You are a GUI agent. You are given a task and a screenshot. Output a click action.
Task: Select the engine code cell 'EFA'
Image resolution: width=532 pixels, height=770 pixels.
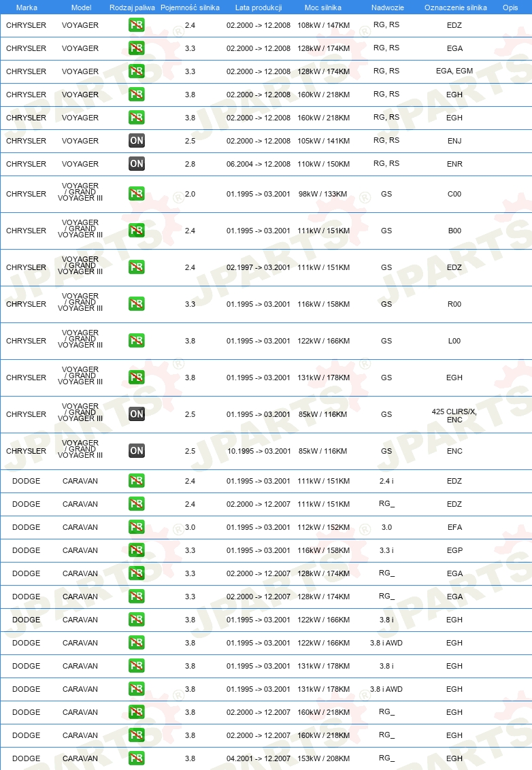point(454,527)
